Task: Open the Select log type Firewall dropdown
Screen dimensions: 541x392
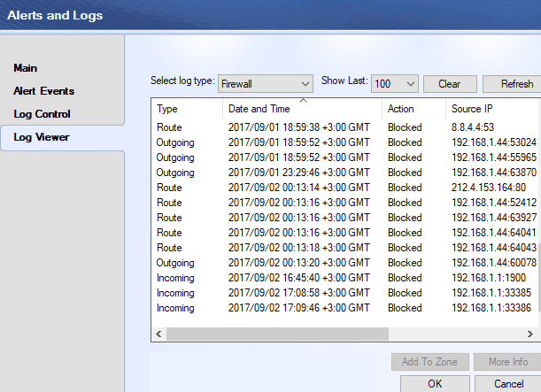Action: click(x=265, y=83)
